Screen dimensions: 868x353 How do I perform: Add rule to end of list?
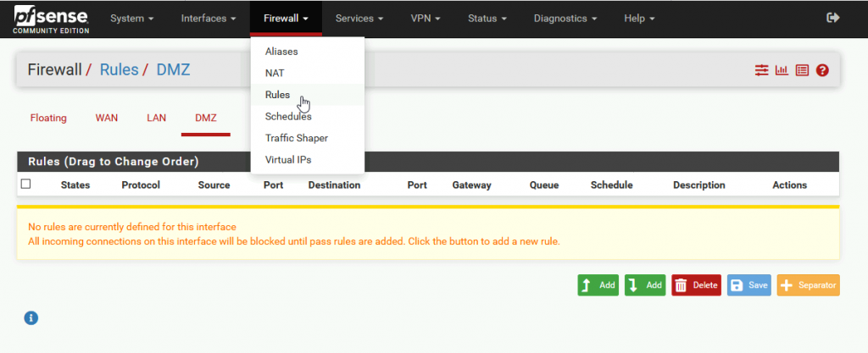[645, 285]
